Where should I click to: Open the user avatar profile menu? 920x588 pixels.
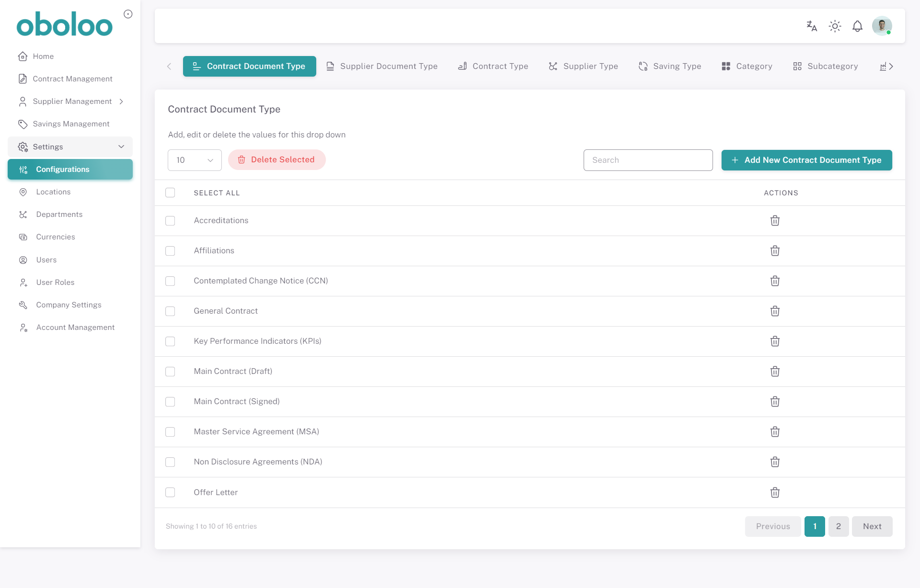[882, 26]
